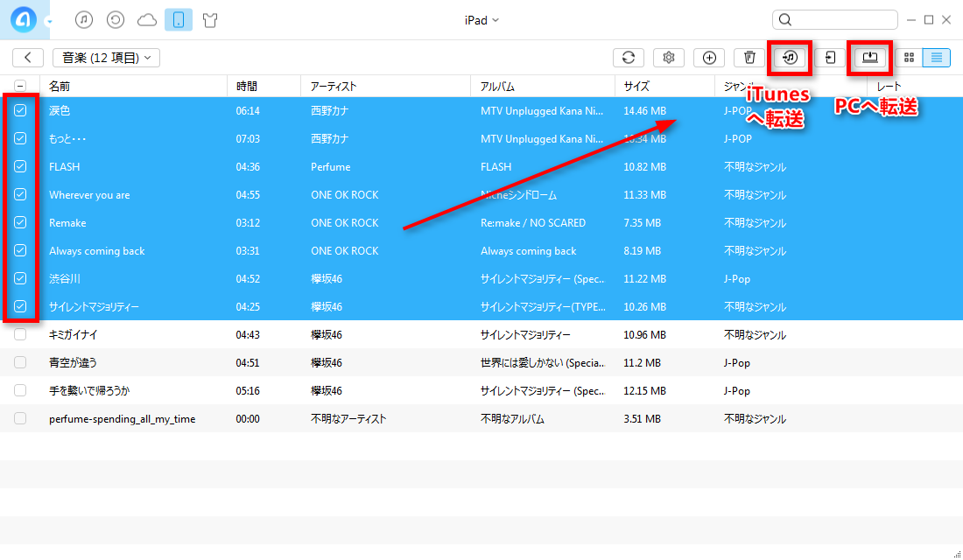
Task: Uncheck the Remake song checkbox
Action: 20,222
